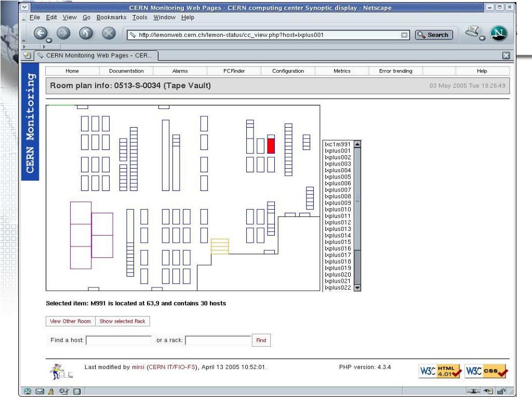The height and width of the screenshot is (397, 532).
Task: Select the CERN Monitoring Web Pages tab
Action: [96, 55]
